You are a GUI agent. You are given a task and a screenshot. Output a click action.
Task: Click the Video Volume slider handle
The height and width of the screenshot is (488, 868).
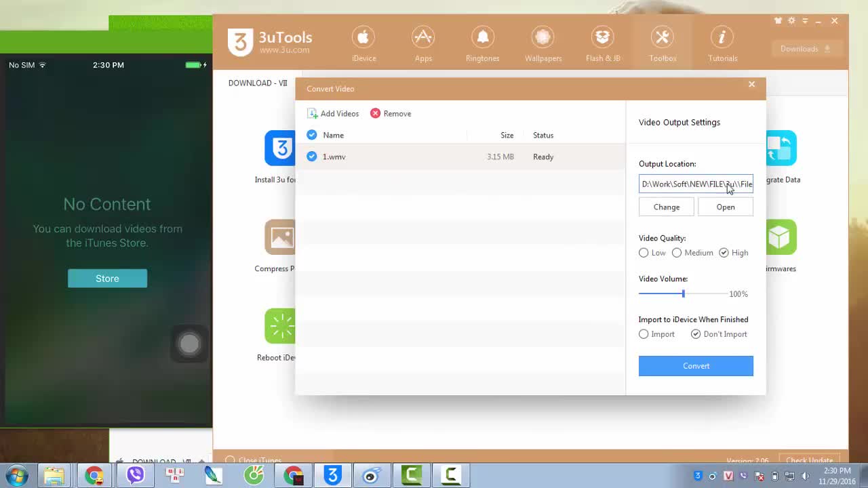pos(683,293)
